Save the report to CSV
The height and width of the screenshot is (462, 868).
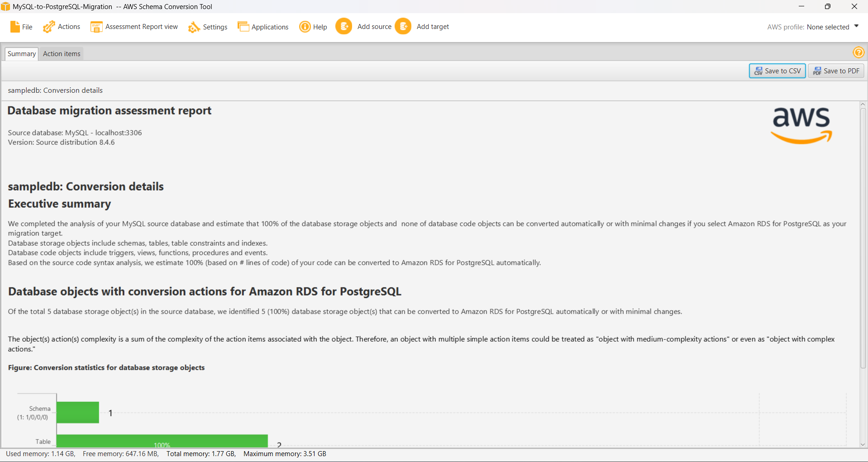click(x=777, y=71)
